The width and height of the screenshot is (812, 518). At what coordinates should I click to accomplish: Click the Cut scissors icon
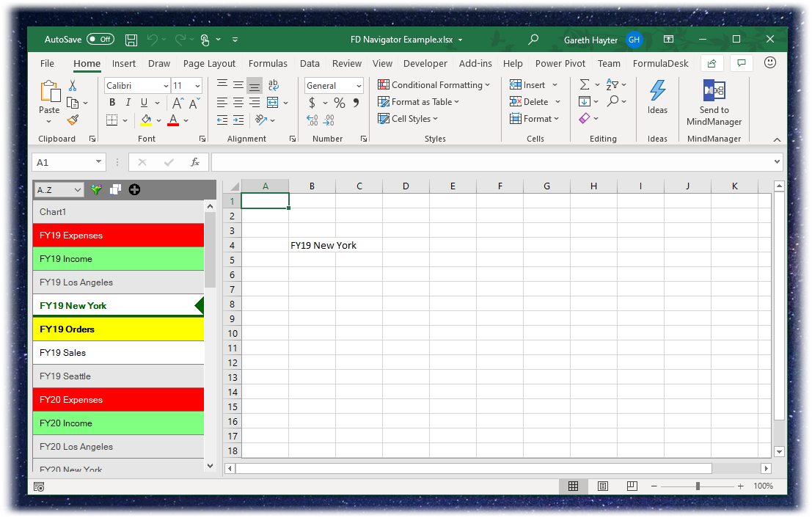pos(73,85)
